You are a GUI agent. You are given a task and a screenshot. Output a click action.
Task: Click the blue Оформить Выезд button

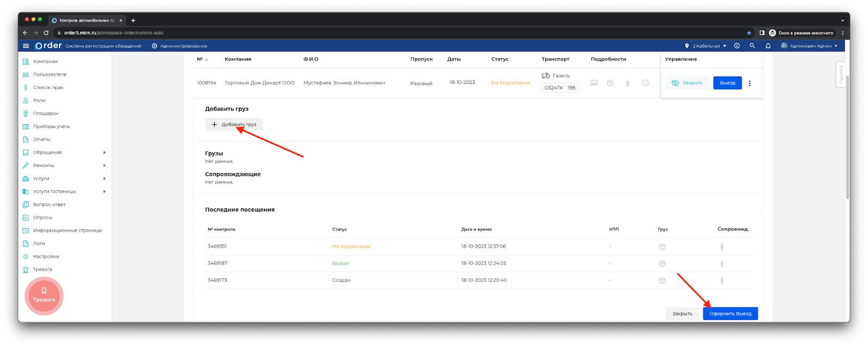coord(730,313)
